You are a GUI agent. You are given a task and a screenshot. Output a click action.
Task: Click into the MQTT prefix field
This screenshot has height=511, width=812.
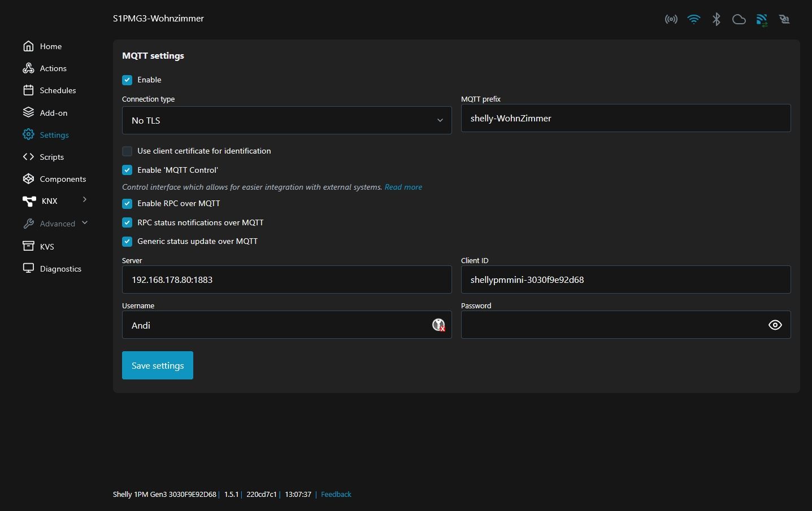click(626, 119)
